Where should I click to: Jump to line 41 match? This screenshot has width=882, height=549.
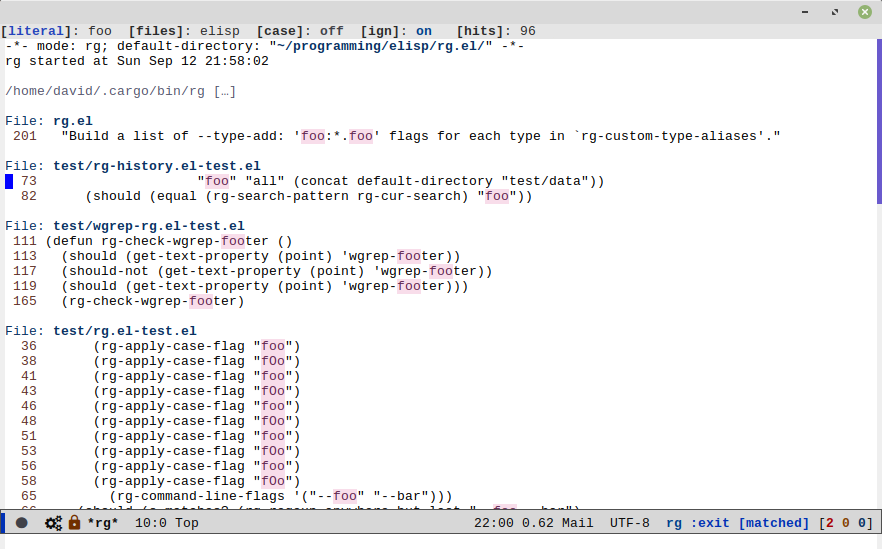coord(161,376)
